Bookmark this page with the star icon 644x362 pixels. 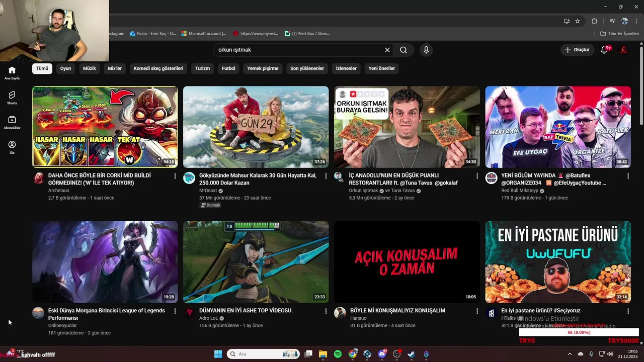pyautogui.click(x=578, y=21)
